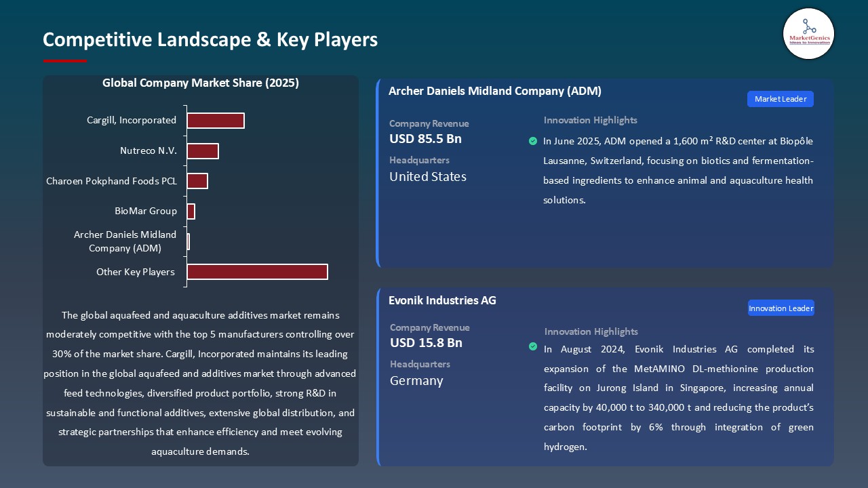Collapse the Global Company Market Share panel
This screenshot has height=488, width=868.
pos(201,83)
